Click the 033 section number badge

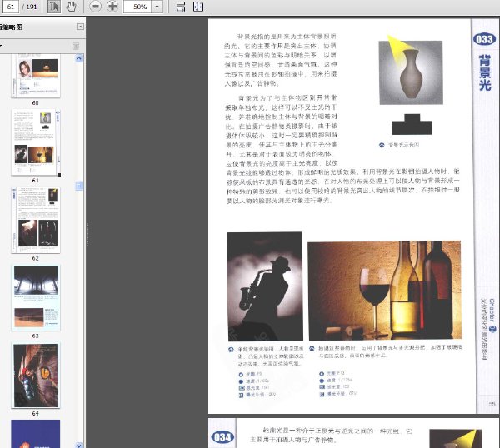click(x=484, y=39)
